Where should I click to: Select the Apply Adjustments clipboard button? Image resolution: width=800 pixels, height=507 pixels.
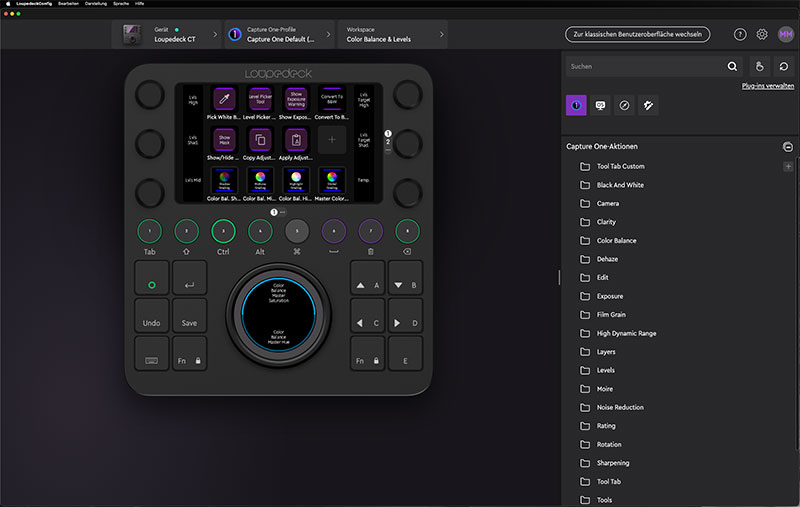(296, 140)
